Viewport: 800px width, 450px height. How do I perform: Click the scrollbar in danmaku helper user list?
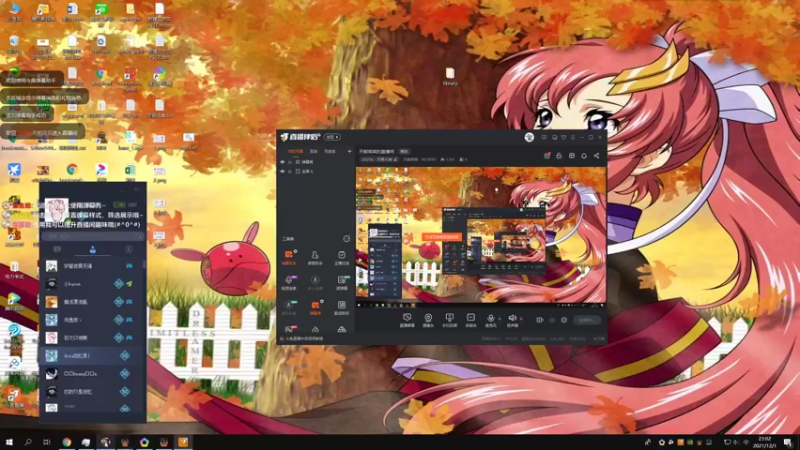point(144,265)
